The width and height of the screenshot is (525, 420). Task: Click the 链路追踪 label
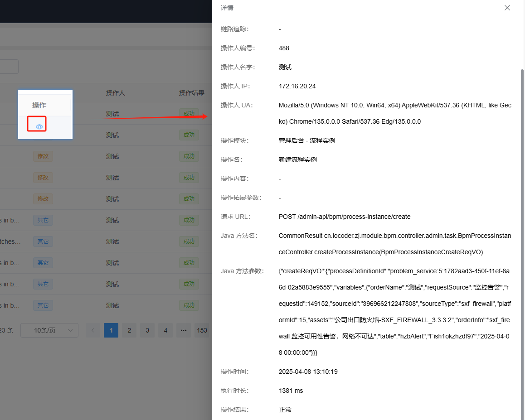click(x=234, y=29)
